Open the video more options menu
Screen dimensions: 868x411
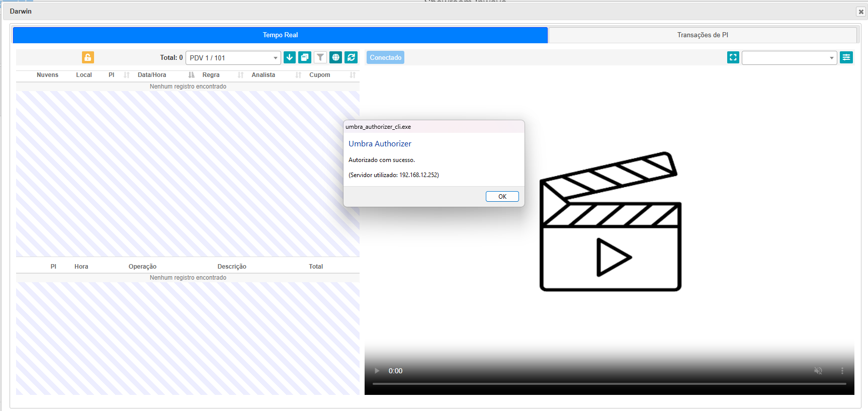pyautogui.click(x=842, y=371)
